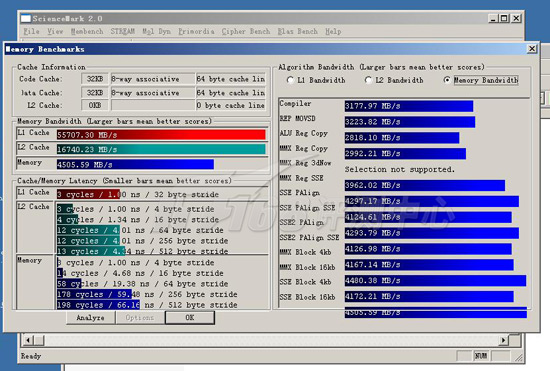Open the Help menu
This screenshot has height=371, width=550.
point(333,32)
